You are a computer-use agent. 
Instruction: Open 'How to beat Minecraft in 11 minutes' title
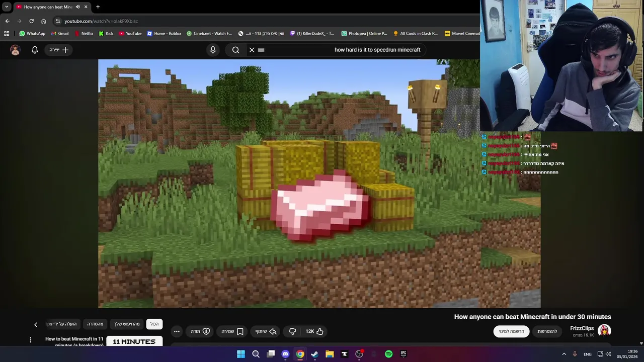74,342
